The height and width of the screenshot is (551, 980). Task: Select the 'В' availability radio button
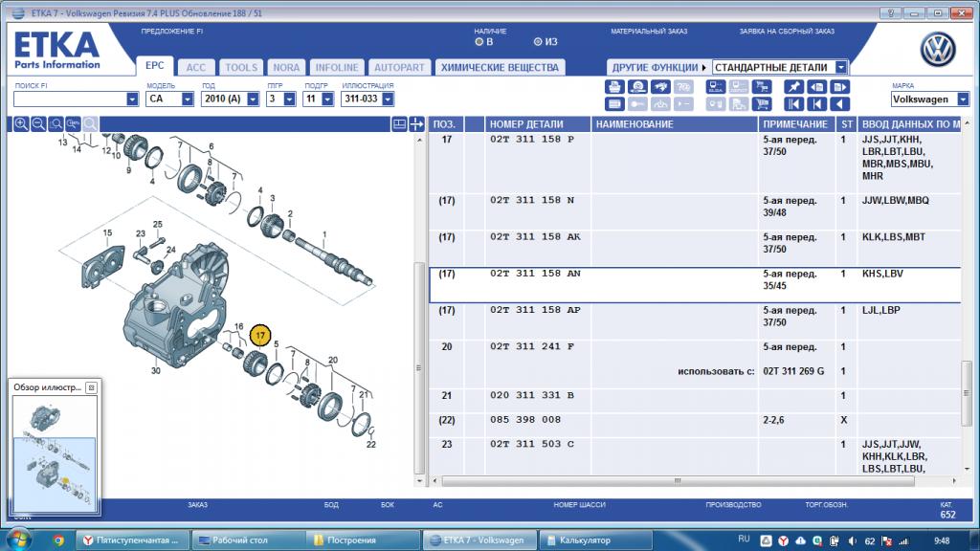(x=479, y=42)
